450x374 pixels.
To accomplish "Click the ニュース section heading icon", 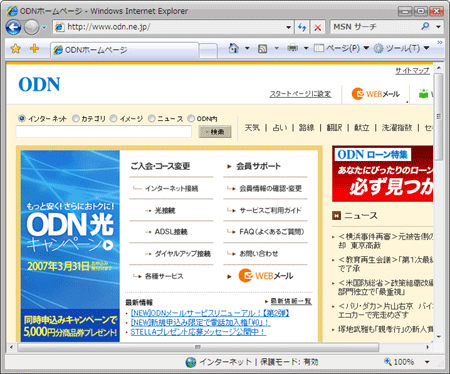I will (336, 216).
